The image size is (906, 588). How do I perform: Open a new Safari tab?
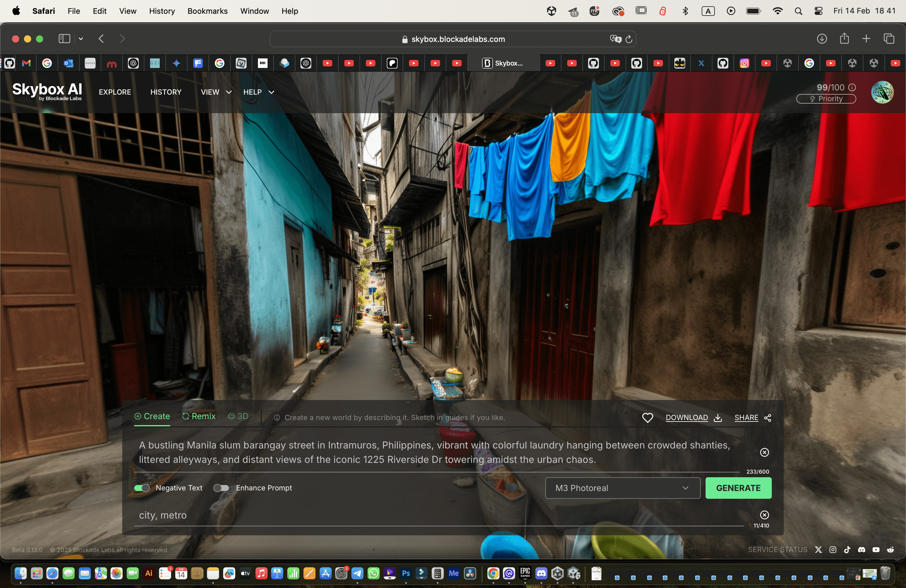coord(866,38)
